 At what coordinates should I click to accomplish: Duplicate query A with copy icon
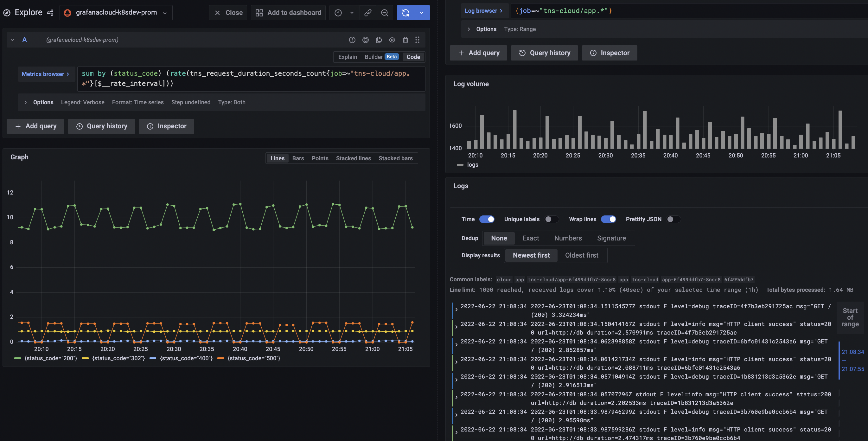(x=379, y=40)
